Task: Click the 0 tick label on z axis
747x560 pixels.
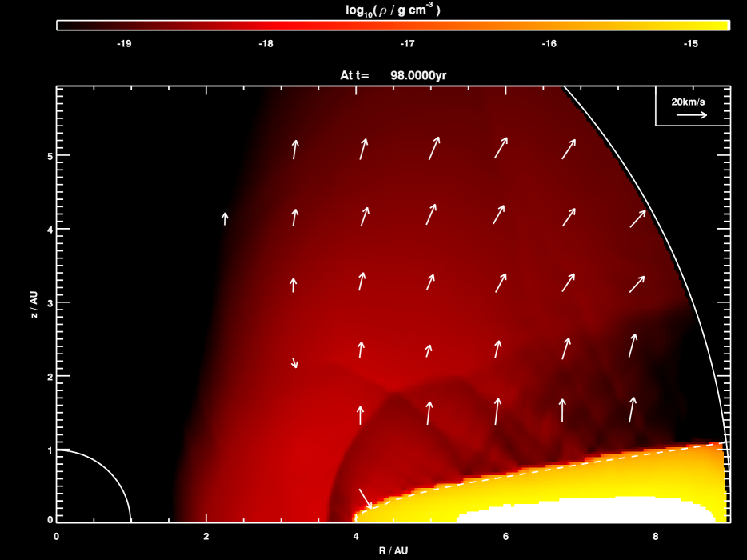Action: tap(50, 519)
